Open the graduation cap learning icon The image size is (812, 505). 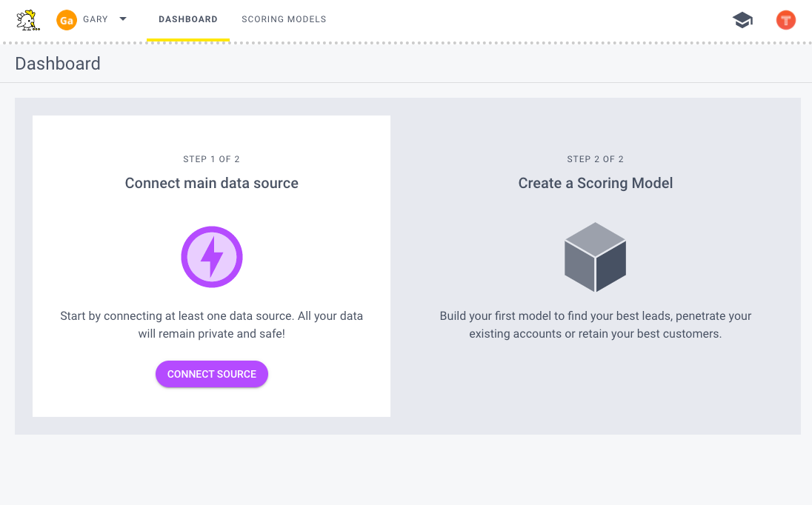742,20
